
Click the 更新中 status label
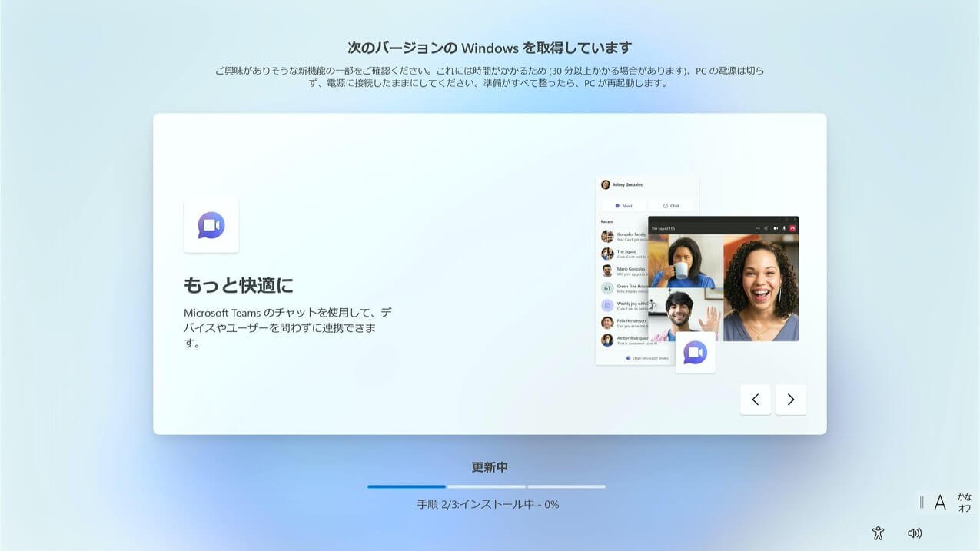coord(490,467)
